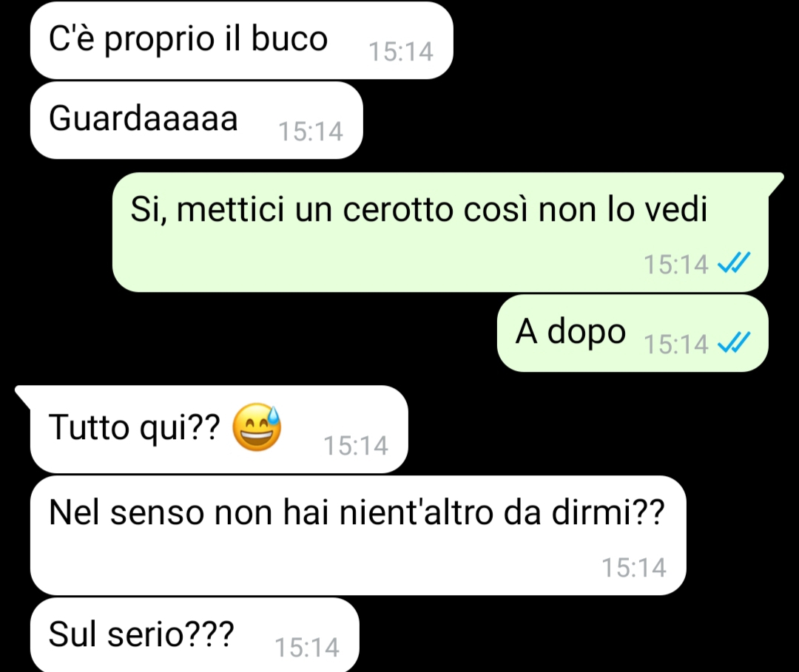Select the 'Nel senso non hai nient'altro' message
799x672 pixels.
pos(358,535)
